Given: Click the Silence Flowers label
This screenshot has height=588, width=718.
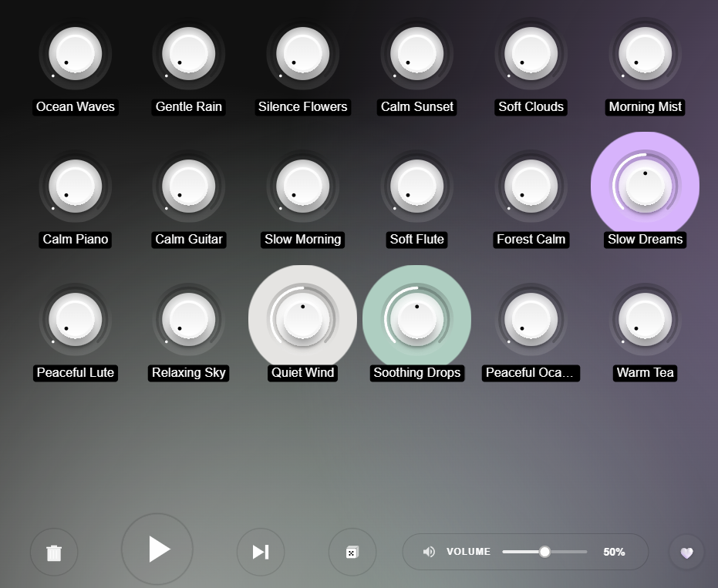Looking at the screenshot, I should point(302,107).
